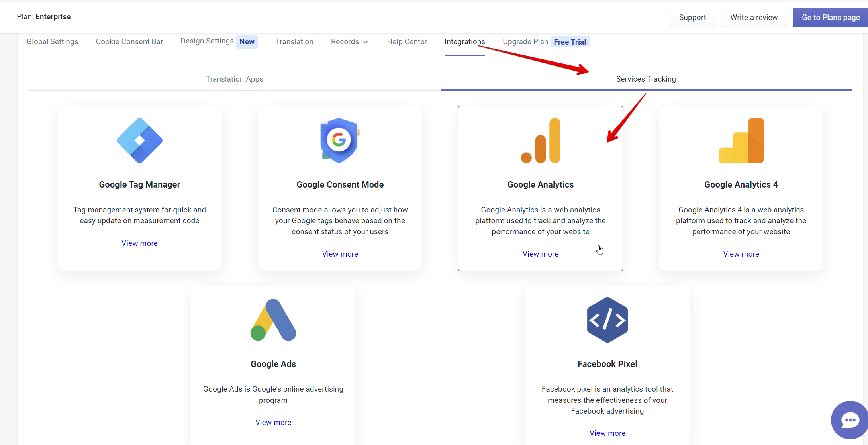This screenshot has height=445, width=868.
Task: Select the Services Tracking sub-tab
Action: click(x=646, y=79)
